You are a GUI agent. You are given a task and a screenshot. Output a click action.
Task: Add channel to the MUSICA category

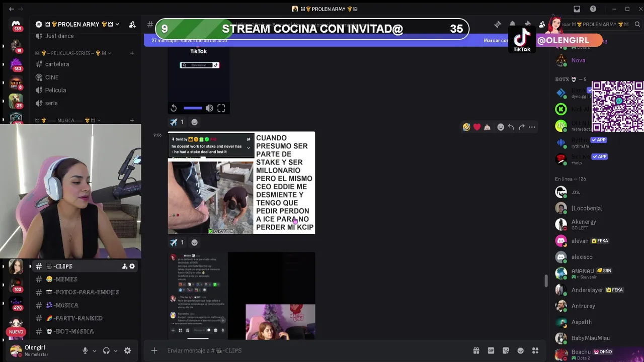point(132,120)
